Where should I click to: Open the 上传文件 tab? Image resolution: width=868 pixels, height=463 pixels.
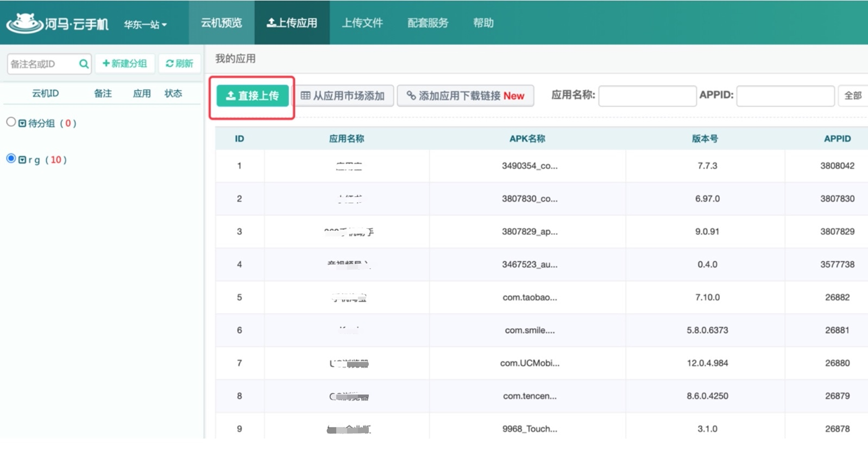coord(362,23)
